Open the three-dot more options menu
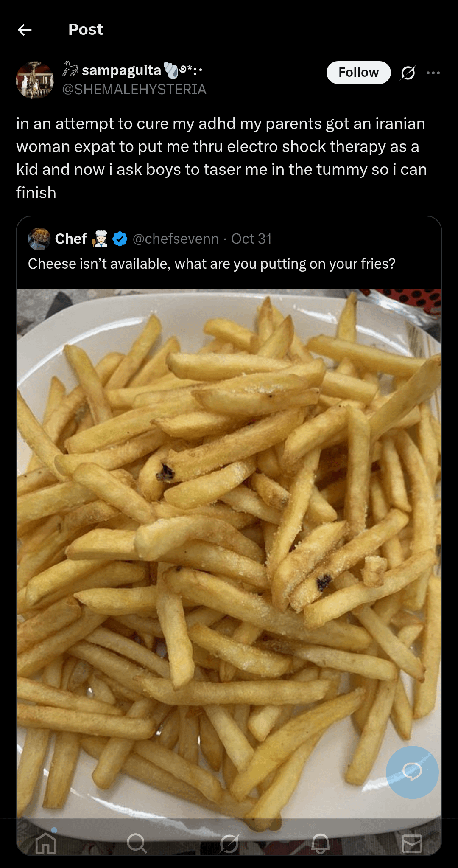 point(433,73)
